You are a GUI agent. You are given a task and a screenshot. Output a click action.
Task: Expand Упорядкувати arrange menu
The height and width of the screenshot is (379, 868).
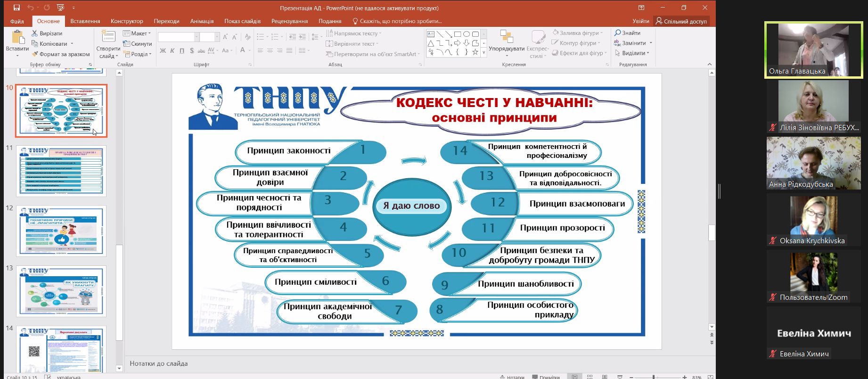507,45
